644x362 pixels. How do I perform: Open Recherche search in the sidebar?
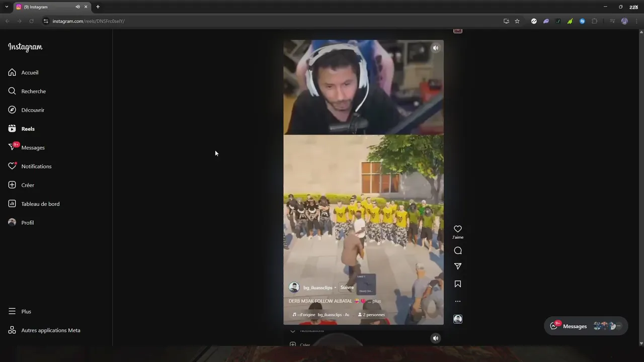click(x=27, y=91)
